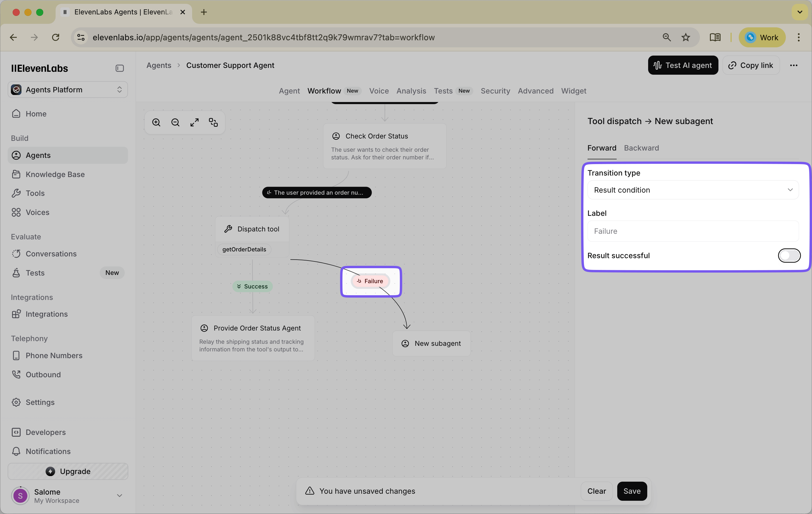Collapse the sidebar using the panel icon
Screen dimensions: 812x514
[x=119, y=68]
